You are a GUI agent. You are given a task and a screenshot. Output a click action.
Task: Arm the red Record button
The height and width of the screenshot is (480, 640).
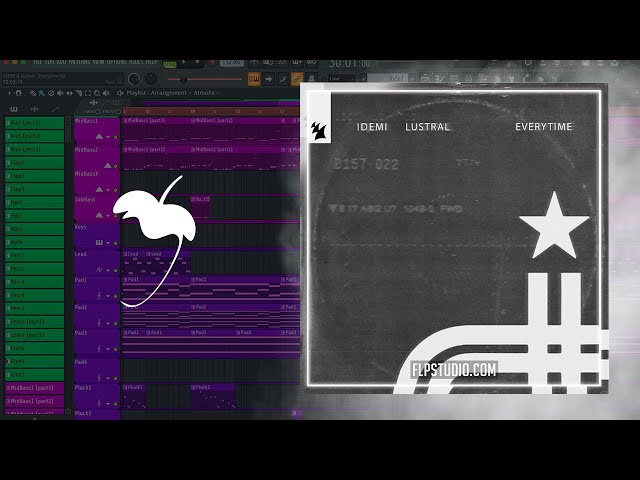click(x=212, y=63)
